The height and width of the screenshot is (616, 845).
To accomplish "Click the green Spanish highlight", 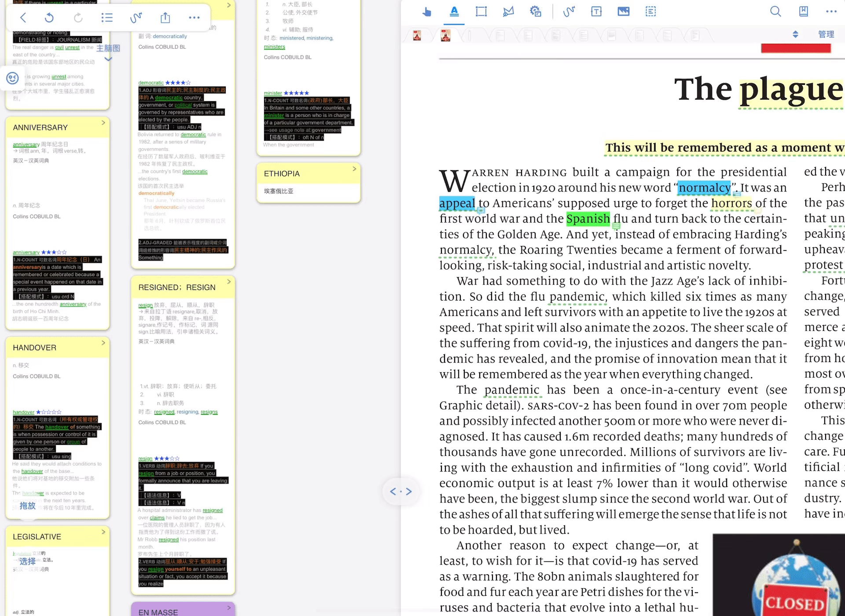I will click(588, 219).
